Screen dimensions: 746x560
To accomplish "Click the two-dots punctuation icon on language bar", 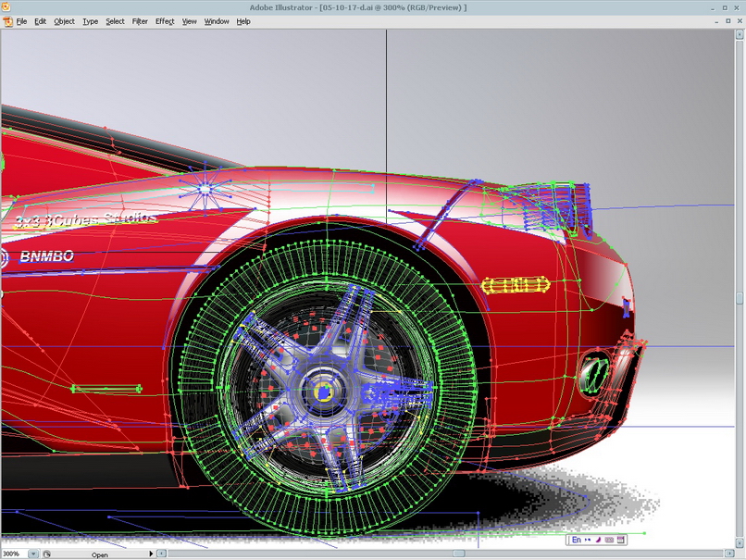I will point(588,540).
